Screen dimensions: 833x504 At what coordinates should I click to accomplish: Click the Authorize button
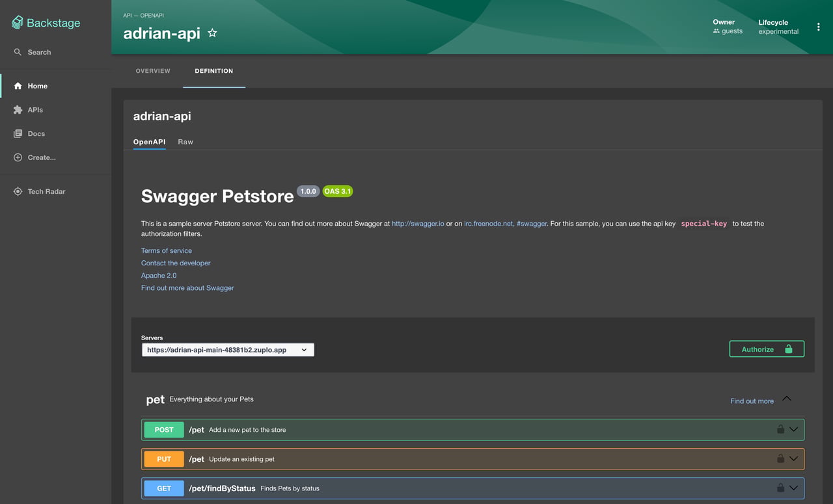pyautogui.click(x=767, y=349)
